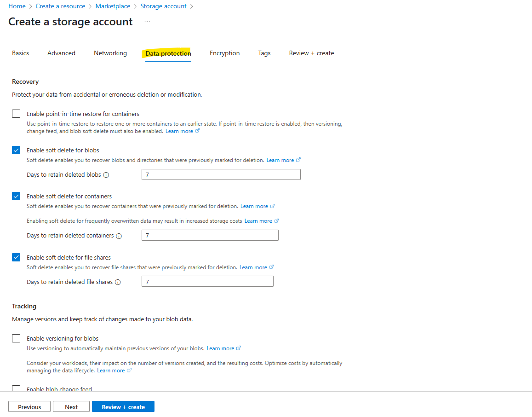Click the Recovery section heading
This screenshot has width=532, height=417.
pyautogui.click(x=25, y=82)
